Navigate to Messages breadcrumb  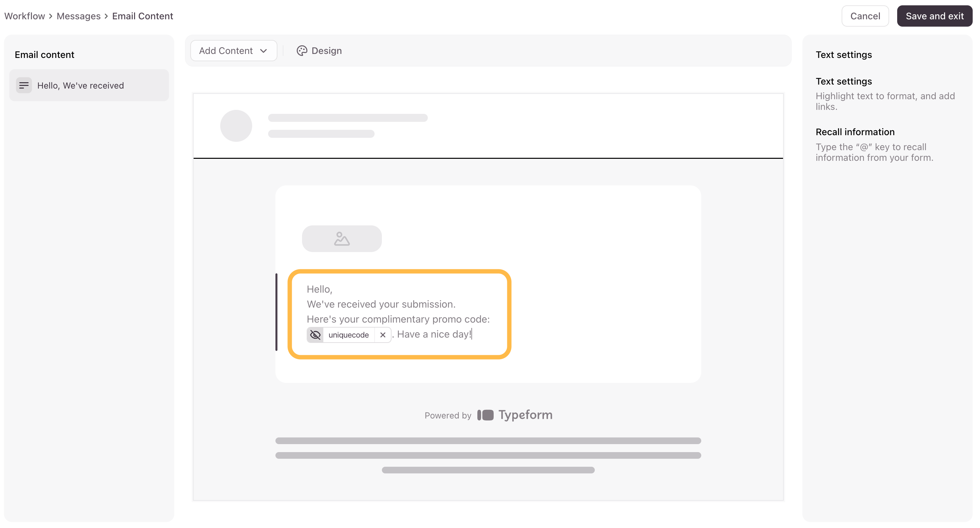(x=79, y=16)
